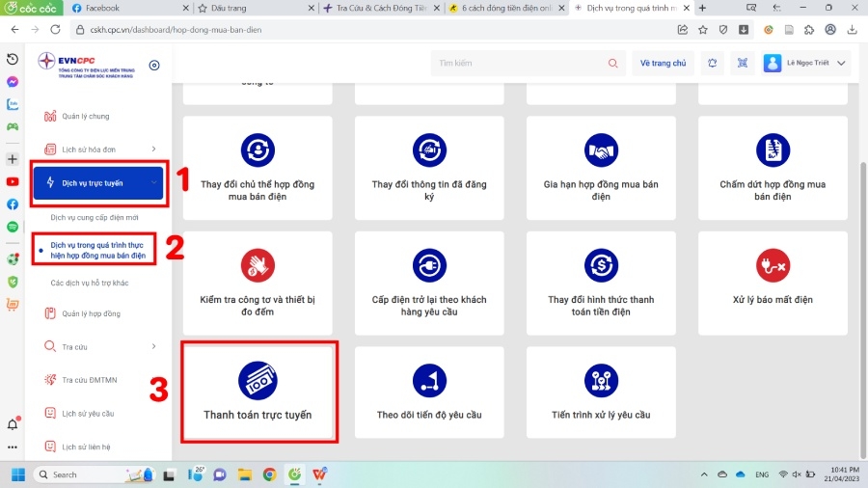Collapse Dịch vụ trực tuyến menu

click(x=98, y=182)
